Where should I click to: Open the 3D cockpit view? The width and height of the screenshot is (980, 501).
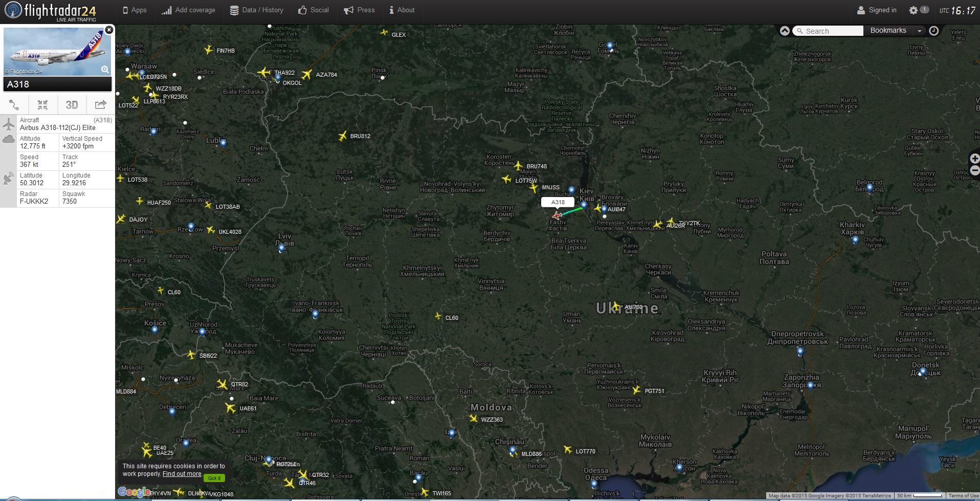click(72, 105)
